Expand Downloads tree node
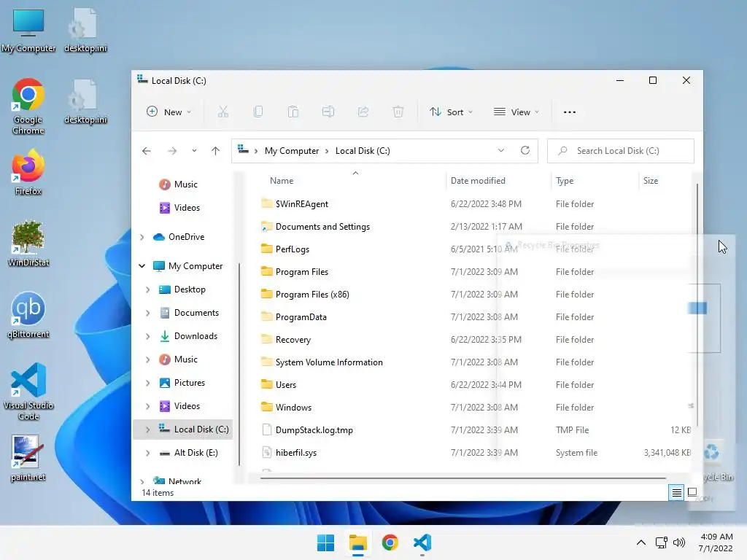 [x=147, y=336]
